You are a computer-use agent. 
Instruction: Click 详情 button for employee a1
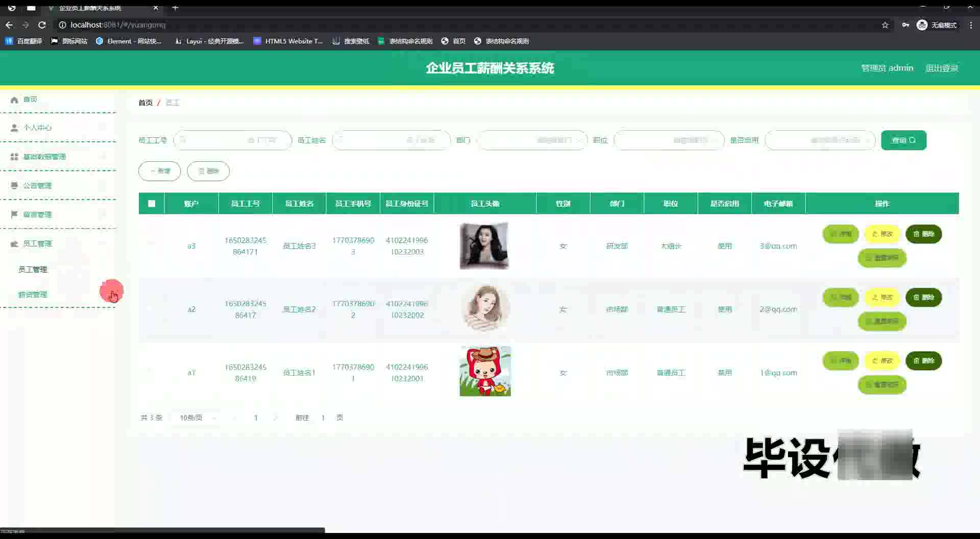(x=841, y=361)
